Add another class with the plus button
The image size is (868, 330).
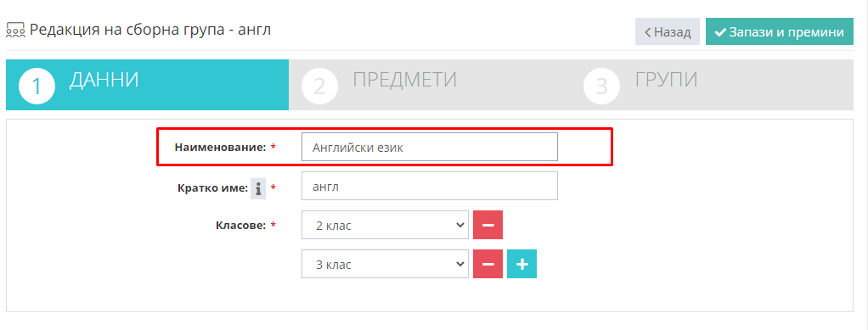(x=522, y=264)
